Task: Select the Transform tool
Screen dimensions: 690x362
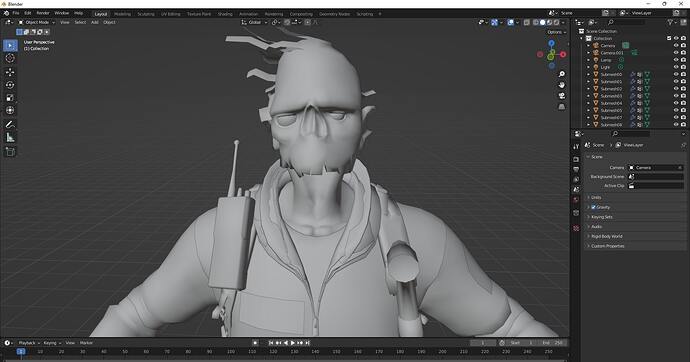Action: (10, 110)
